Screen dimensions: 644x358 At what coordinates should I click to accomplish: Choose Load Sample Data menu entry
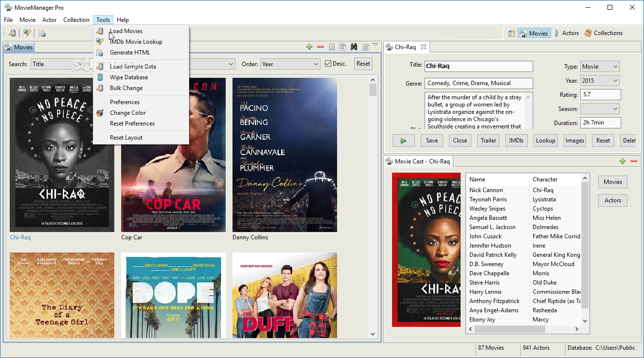(141, 67)
